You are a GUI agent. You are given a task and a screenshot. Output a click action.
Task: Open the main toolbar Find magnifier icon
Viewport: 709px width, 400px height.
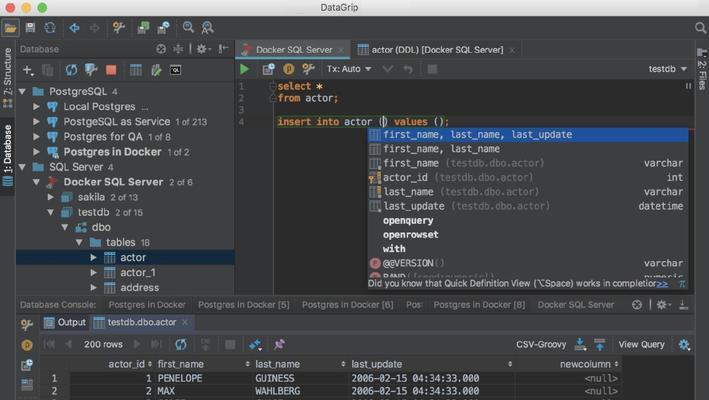188,28
